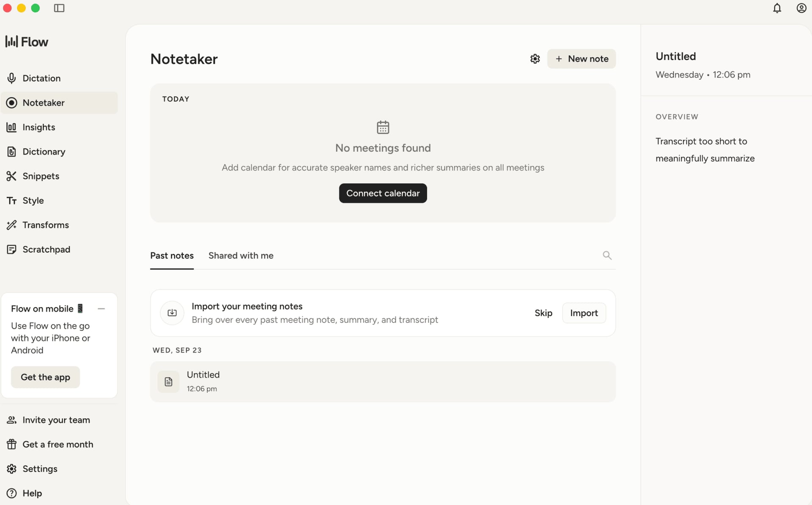This screenshot has height=505, width=812.
Task: Select Notetaker in the sidebar
Action: pyautogui.click(x=59, y=103)
